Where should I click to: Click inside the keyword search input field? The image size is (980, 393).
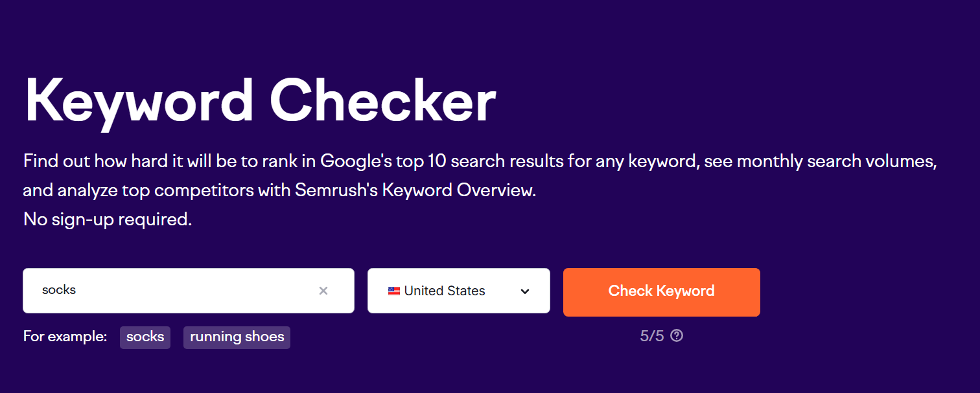[x=162, y=291]
